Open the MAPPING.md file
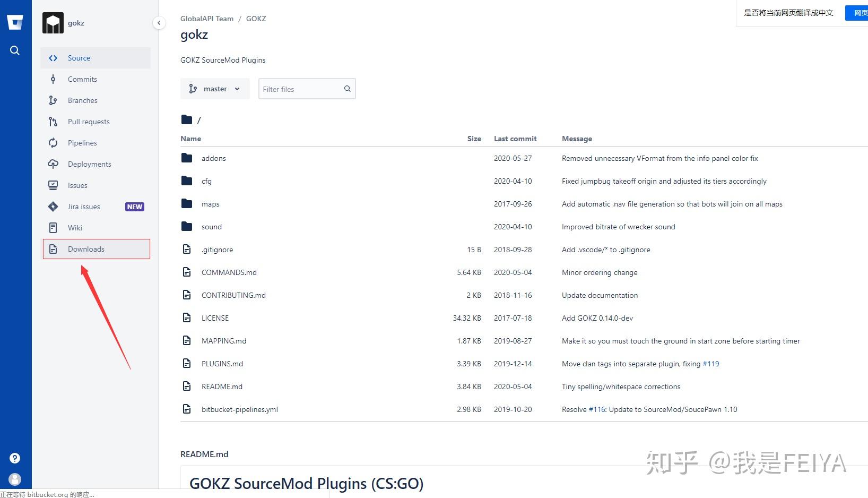Viewport: 868px width, 498px height. point(224,341)
